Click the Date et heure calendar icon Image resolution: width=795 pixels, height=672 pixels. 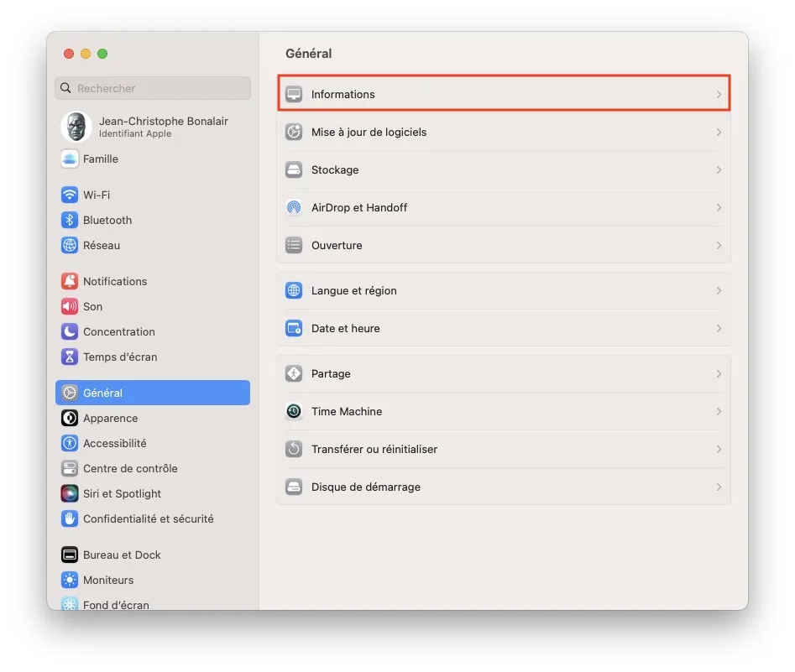pos(294,328)
